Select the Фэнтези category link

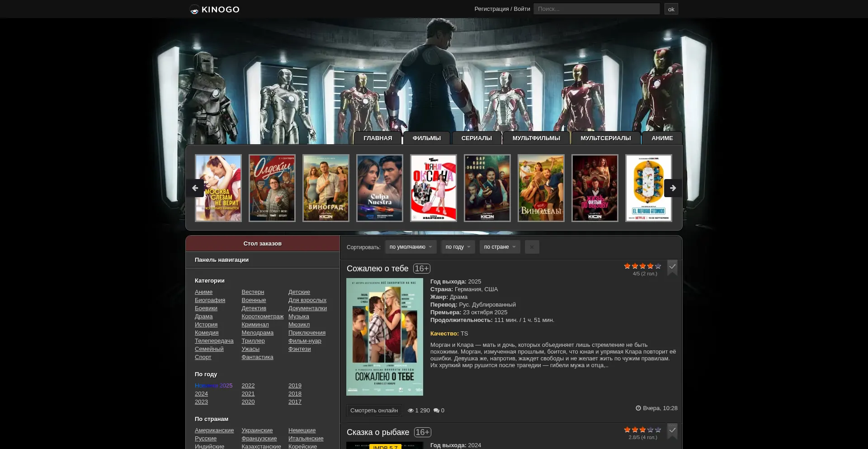click(x=299, y=349)
